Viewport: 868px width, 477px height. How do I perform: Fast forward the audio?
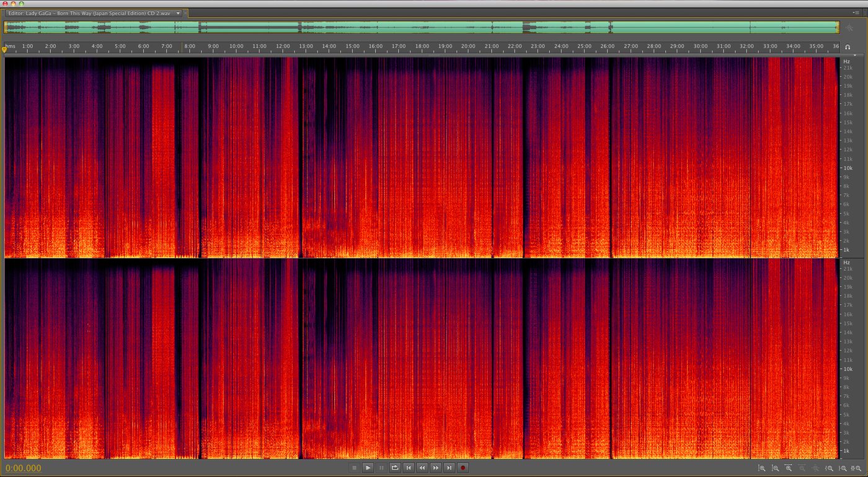tap(436, 468)
